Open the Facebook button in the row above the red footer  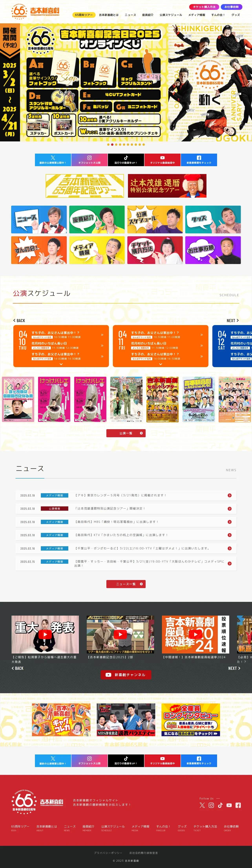[199, 761]
